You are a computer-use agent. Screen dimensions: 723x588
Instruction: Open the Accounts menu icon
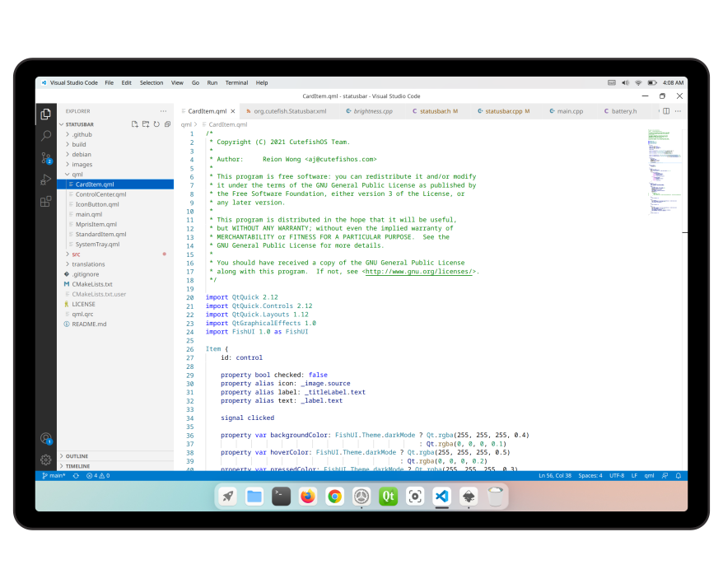45,438
